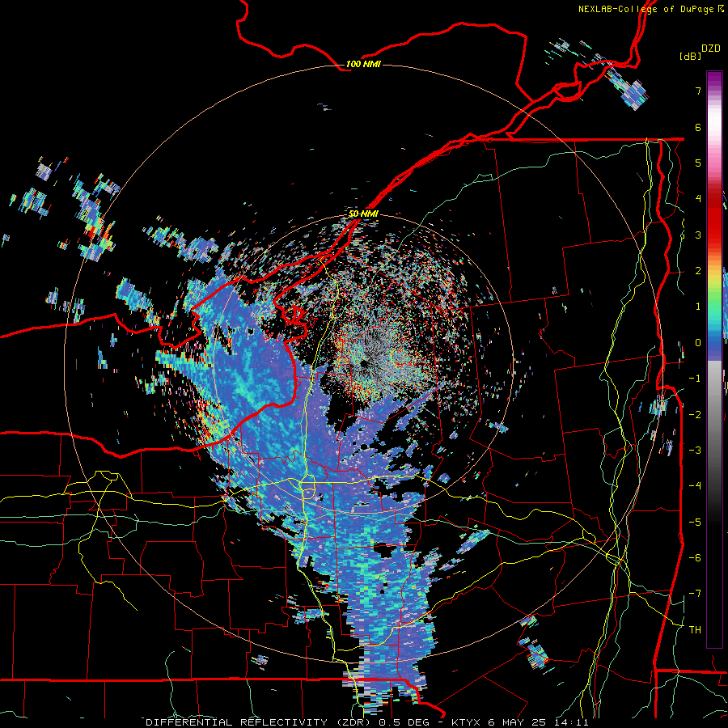Viewport: 728px width, 728px height.
Task: Click the NEXLAB-College of DuPage label
Action: pos(651,9)
